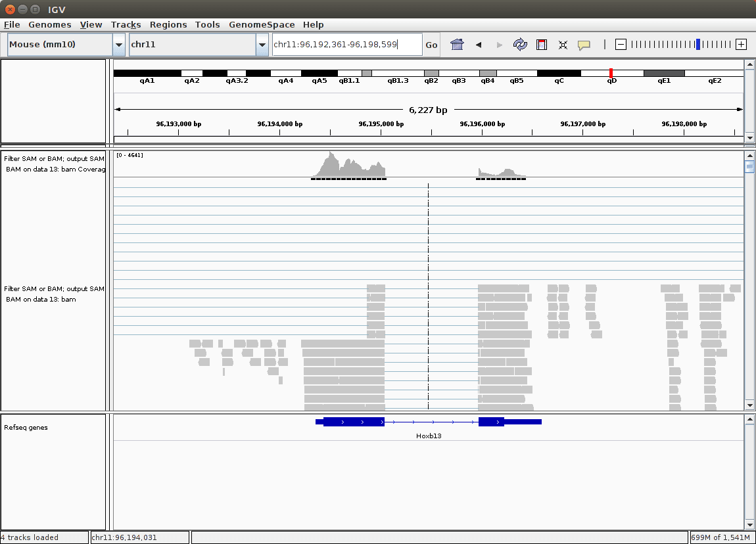The height and width of the screenshot is (544, 756).
Task: Open the Regions menu
Action: 168,24
